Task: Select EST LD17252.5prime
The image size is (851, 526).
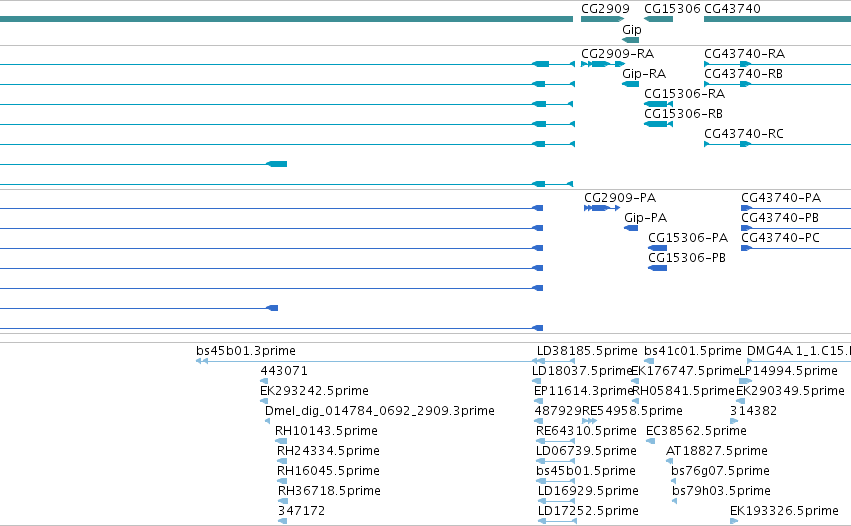Action: (588, 512)
